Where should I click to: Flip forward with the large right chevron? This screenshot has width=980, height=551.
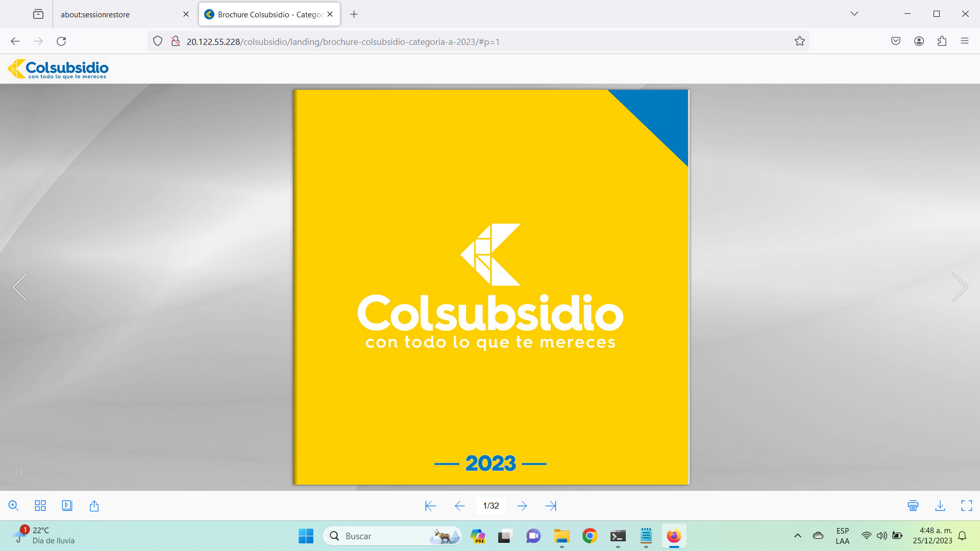click(959, 287)
